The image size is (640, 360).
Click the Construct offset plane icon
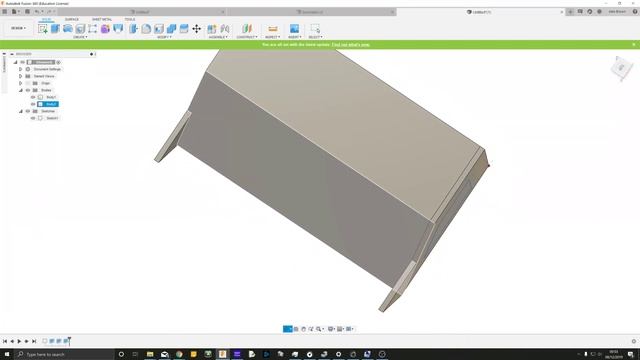point(247,29)
